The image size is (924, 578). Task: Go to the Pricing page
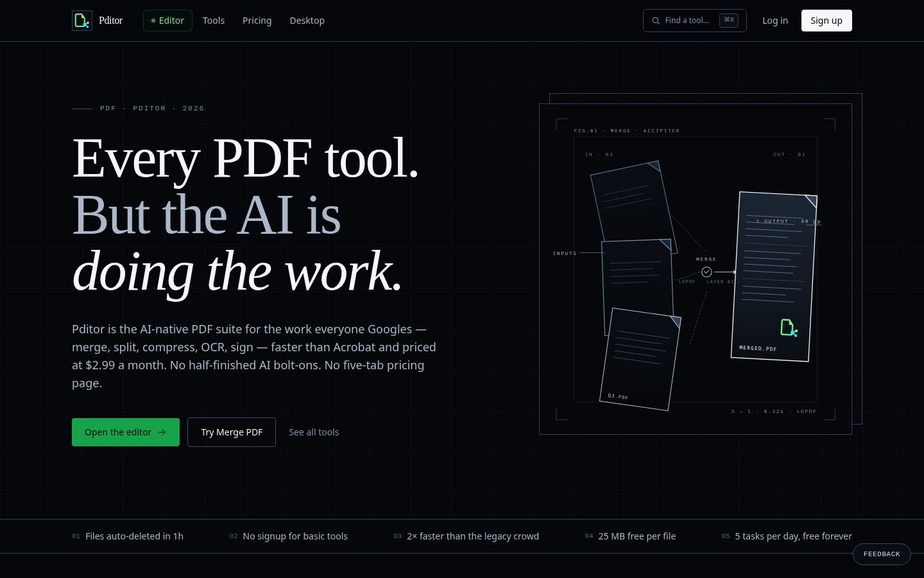(257, 21)
